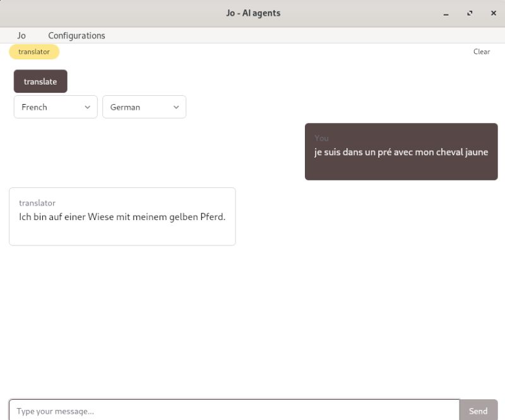Viewport: 505px width, 420px height.
Task: Maximize the Jo - AI agents window
Action: tap(470, 13)
